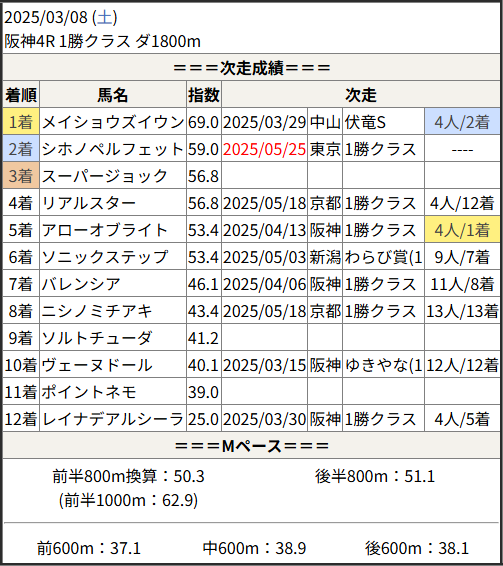Click the 次走 column header

point(361,95)
